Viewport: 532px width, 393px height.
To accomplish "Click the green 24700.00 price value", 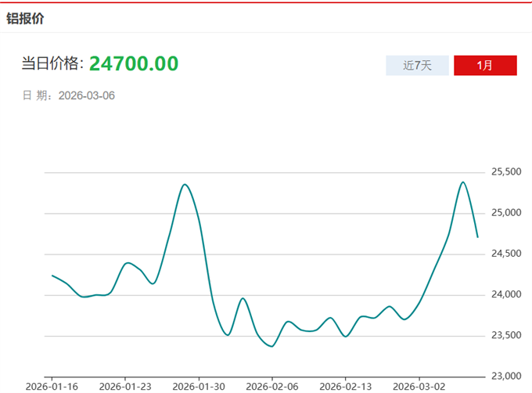I will [134, 63].
